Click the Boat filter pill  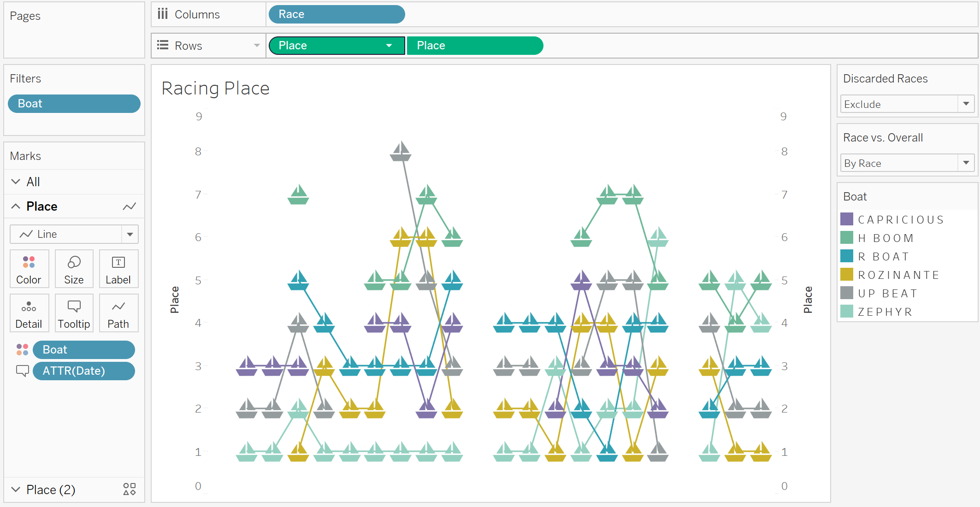point(73,103)
